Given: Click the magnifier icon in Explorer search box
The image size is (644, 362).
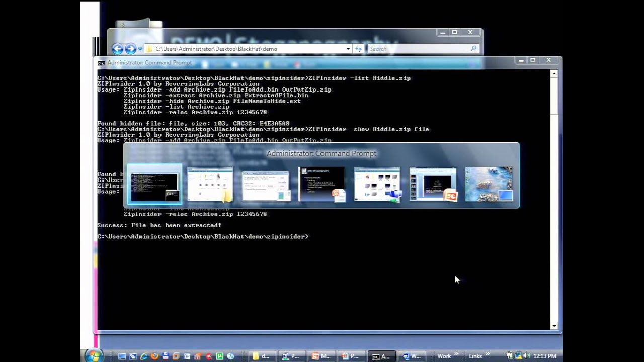Looking at the screenshot, I should click(x=473, y=49).
